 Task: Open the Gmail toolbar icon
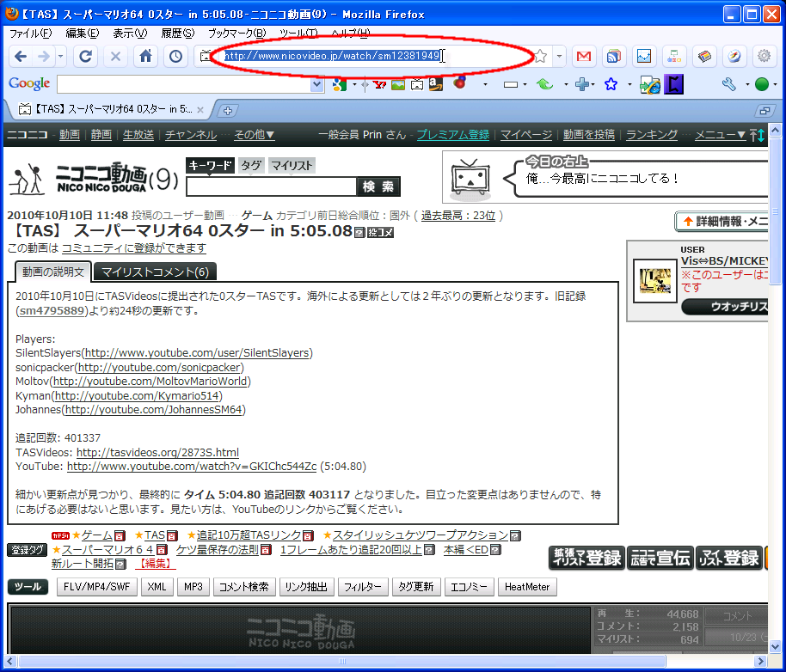tap(584, 57)
